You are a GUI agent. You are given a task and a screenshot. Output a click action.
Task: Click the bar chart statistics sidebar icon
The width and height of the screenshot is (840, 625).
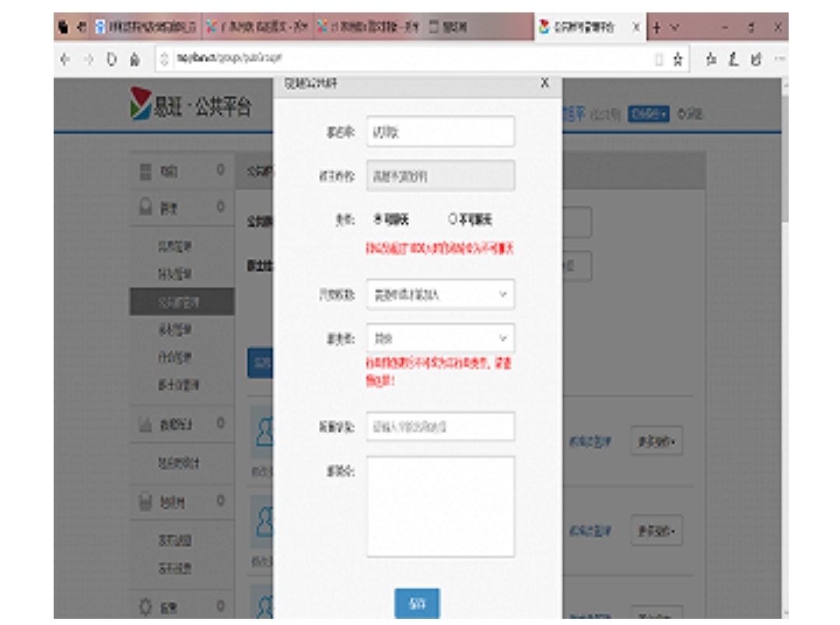click(145, 424)
